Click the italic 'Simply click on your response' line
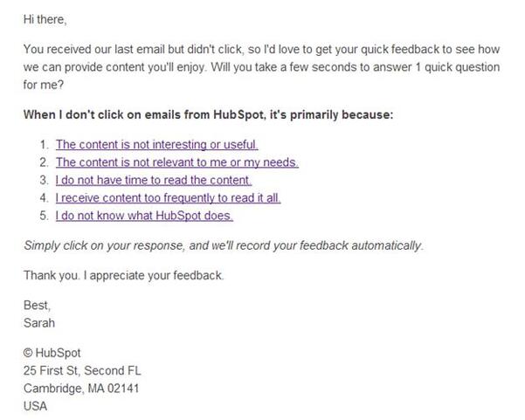Image resolution: width=525 pixels, height=420 pixels. 224,245
